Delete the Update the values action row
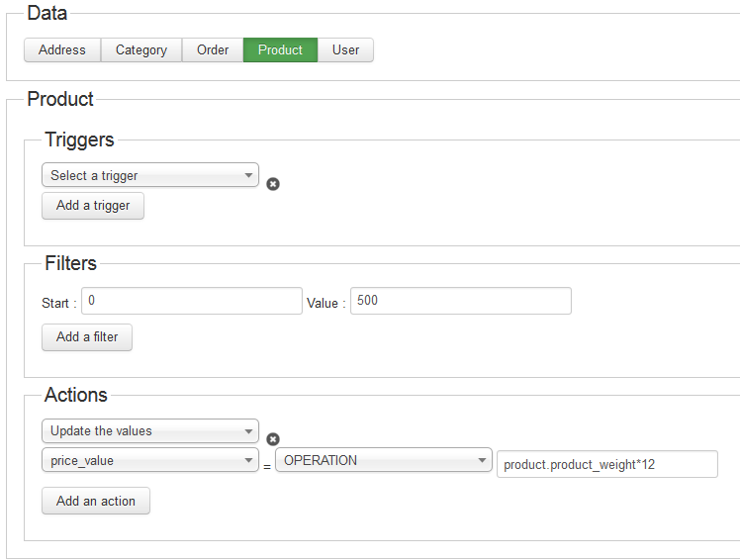 (273, 439)
